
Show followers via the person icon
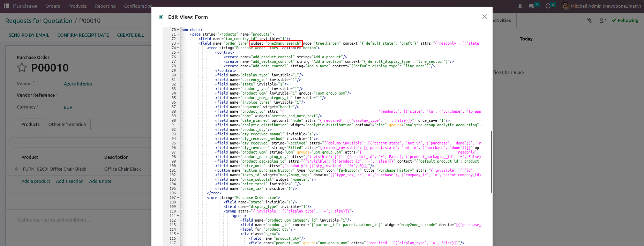click(603, 21)
